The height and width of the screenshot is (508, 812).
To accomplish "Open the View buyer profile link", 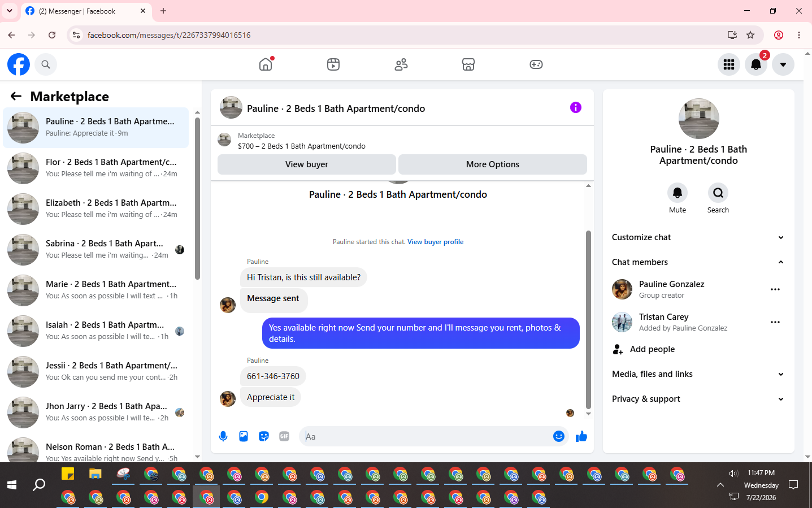I will point(436,242).
